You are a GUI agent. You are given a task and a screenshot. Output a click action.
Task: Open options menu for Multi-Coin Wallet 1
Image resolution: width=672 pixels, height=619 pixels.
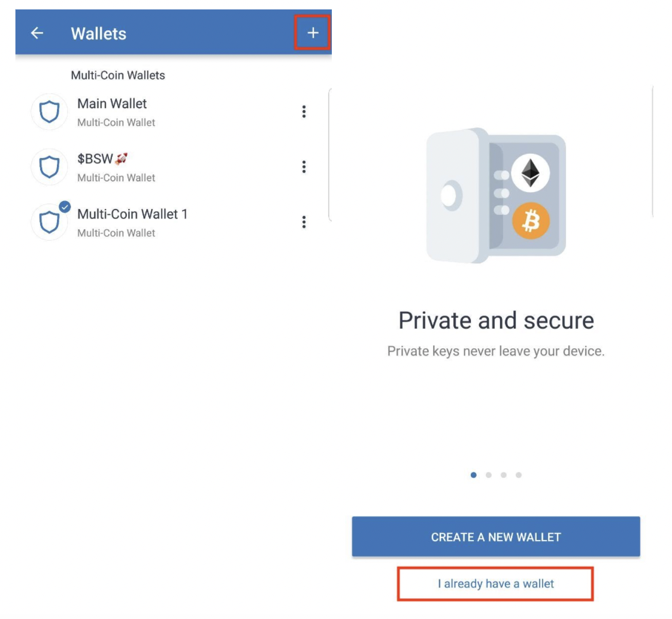tap(304, 222)
